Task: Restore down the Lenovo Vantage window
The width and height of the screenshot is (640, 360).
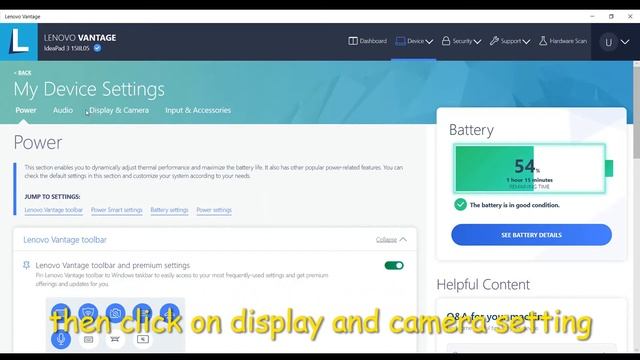Action: coord(611,16)
